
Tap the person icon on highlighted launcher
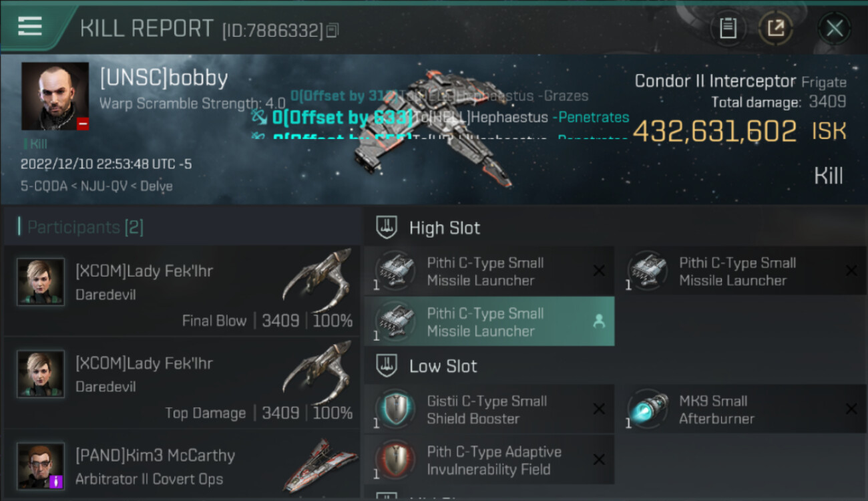tap(599, 321)
